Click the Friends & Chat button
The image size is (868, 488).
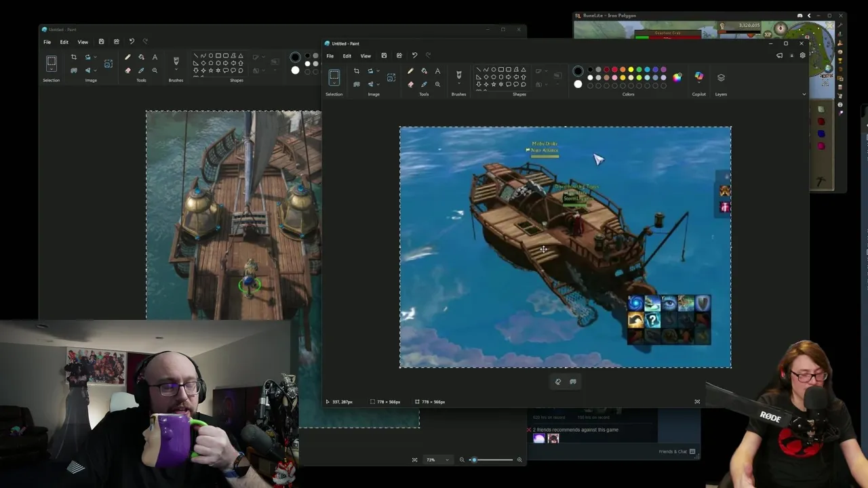(x=676, y=451)
